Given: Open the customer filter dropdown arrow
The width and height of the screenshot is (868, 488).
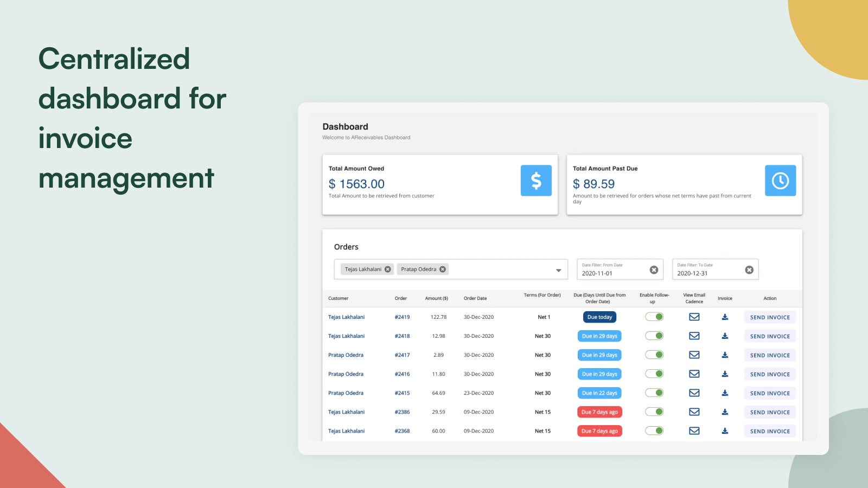Looking at the screenshot, I should [x=558, y=270].
